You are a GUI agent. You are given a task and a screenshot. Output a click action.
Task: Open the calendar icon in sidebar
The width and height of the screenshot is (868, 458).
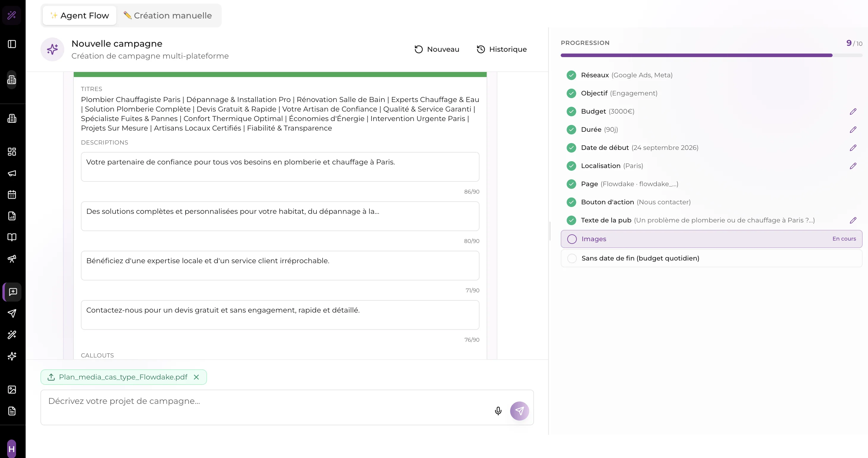[12, 195]
